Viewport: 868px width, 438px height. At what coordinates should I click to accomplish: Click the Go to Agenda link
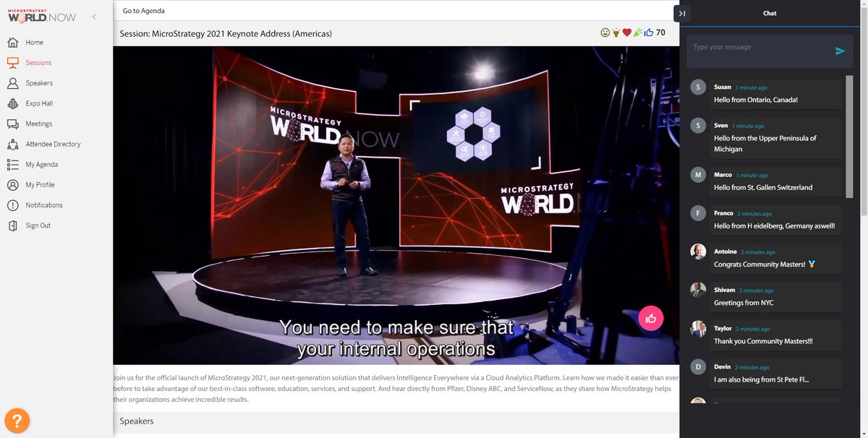point(143,11)
